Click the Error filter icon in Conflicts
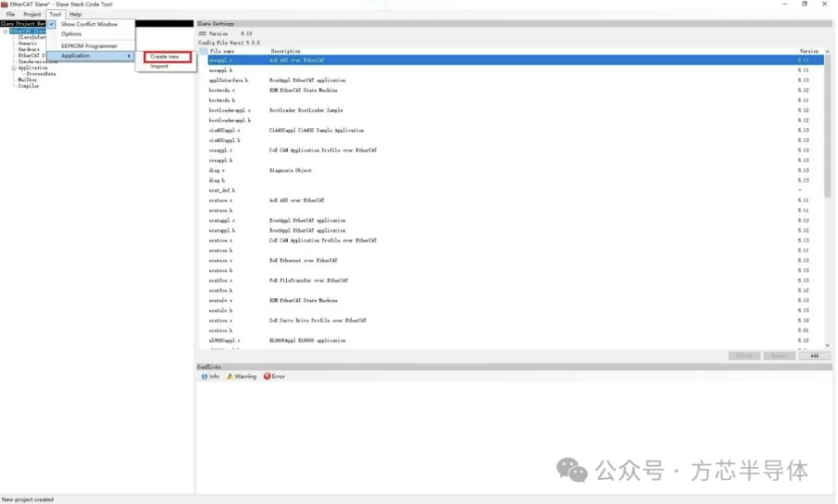This screenshot has height=504, width=838. click(x=266, y=377)
